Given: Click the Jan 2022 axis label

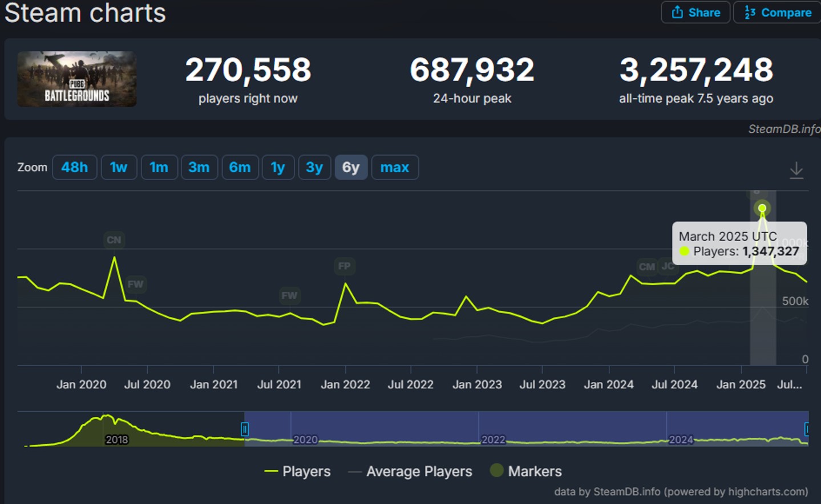Looking at the screenshot, I should (346, 385).
